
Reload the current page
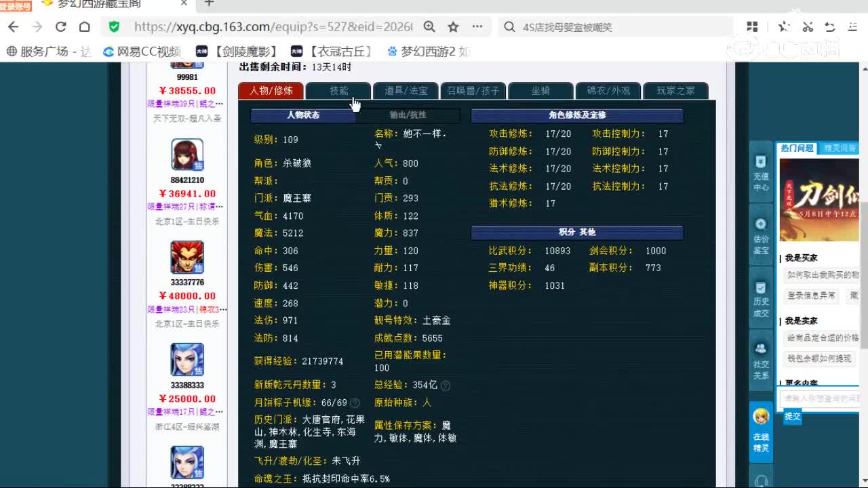coord(61,27)
